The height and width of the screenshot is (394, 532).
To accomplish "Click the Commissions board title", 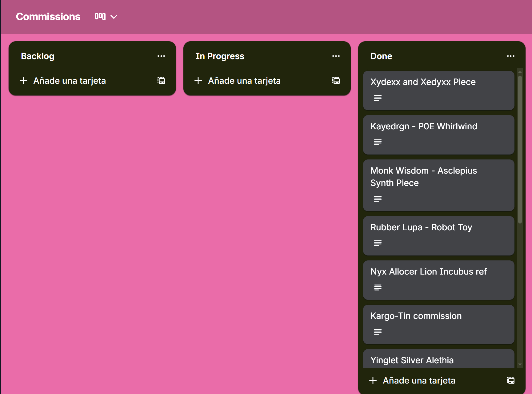I will tap(48, 17).
